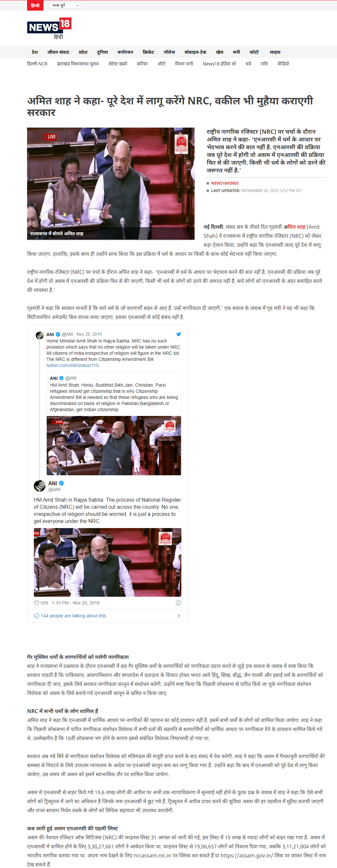Image resolution: width=337 pixels, height=868 pixels.
Task: Select the हिन्दी language tab
Action: pyautogui.click(x=35, y=5)
